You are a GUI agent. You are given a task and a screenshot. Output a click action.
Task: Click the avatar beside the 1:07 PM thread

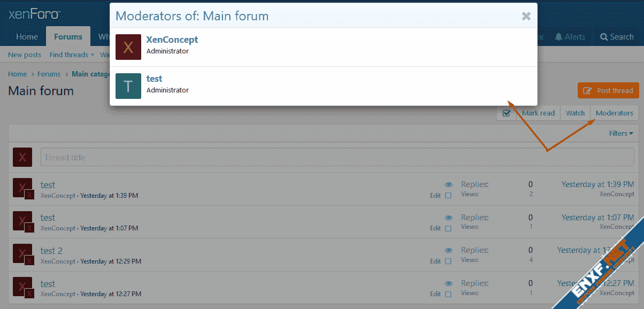pos(22,220)
